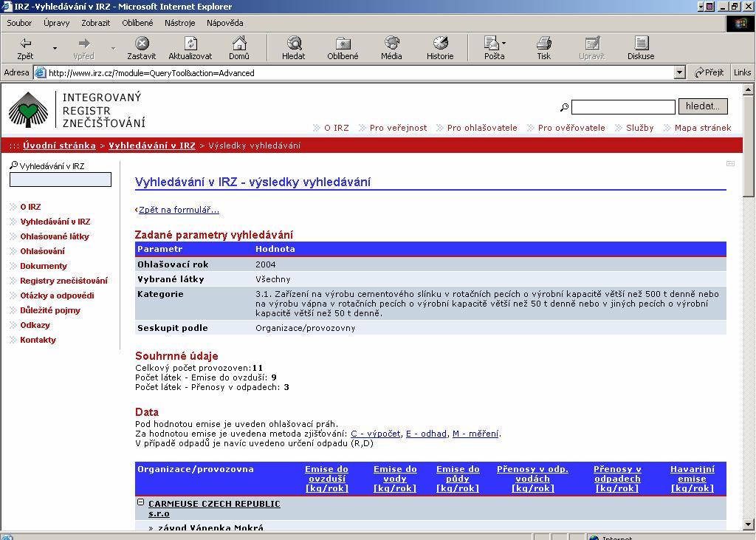Sort by Emise do půdy column

458,479
